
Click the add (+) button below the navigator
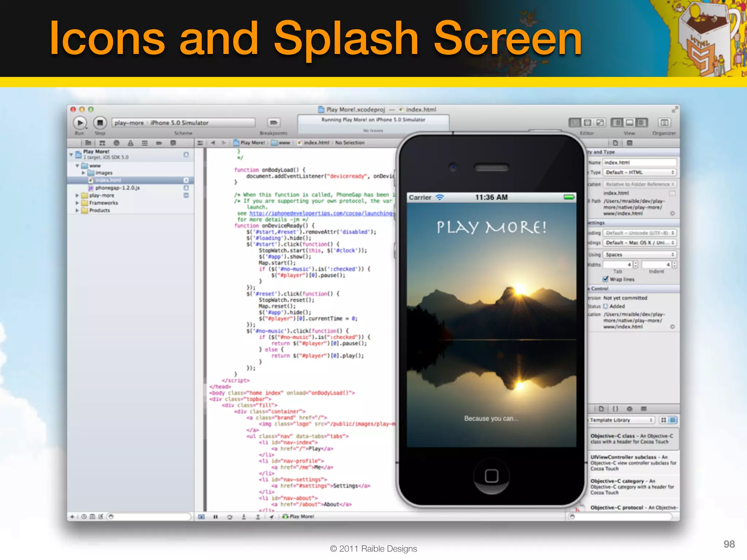pyautogui.click(x=72, y=517)
